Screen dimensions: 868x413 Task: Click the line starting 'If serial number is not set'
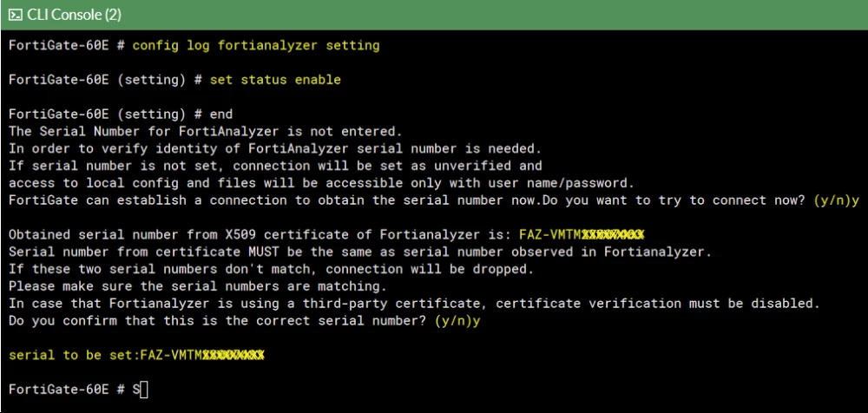coord(275,166)
